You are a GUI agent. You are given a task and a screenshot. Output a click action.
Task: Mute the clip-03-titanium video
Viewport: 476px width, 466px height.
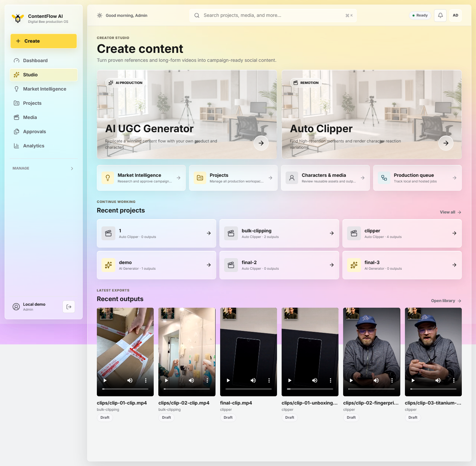pos(438,380)
